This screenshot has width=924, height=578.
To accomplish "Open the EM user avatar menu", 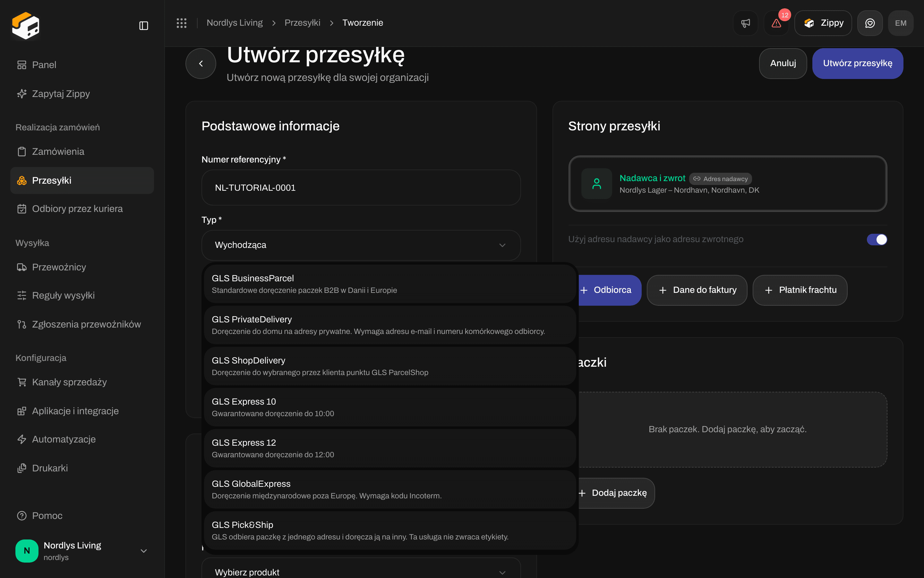I will point(901,23).
